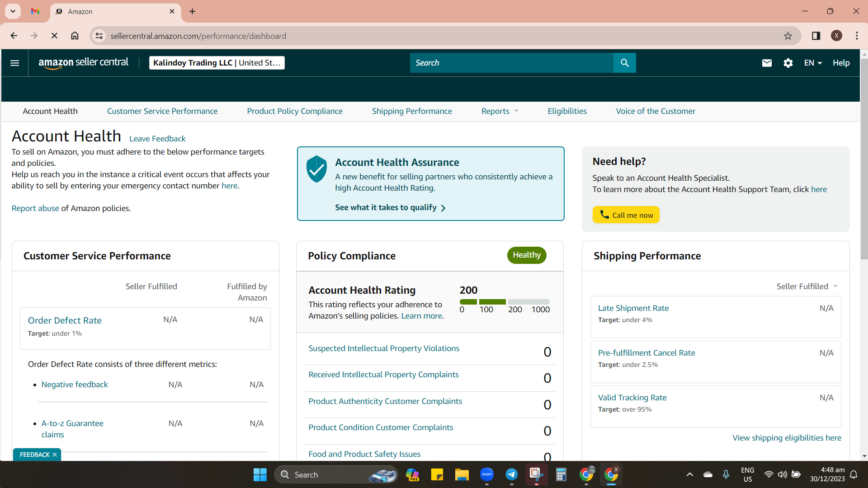Open the Chrome side panel
Image resolution: width=868 pixels, height=488 pixels.
[816, 36]
